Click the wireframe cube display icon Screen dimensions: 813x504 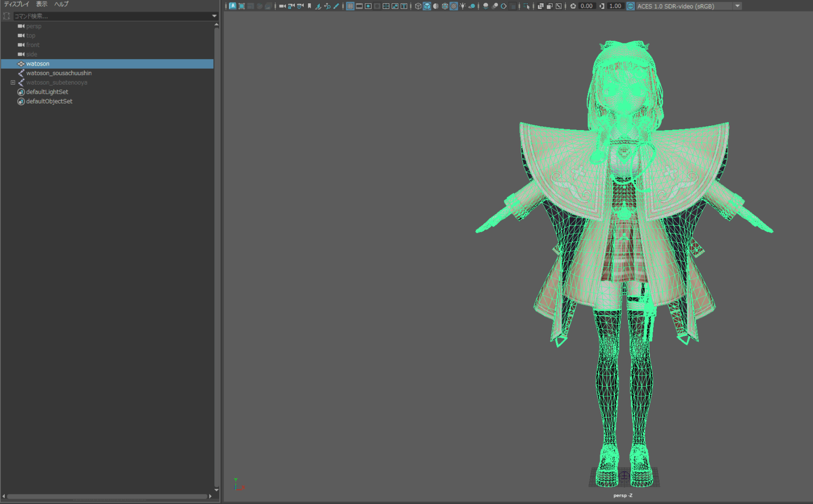click(x=418, y=6)
